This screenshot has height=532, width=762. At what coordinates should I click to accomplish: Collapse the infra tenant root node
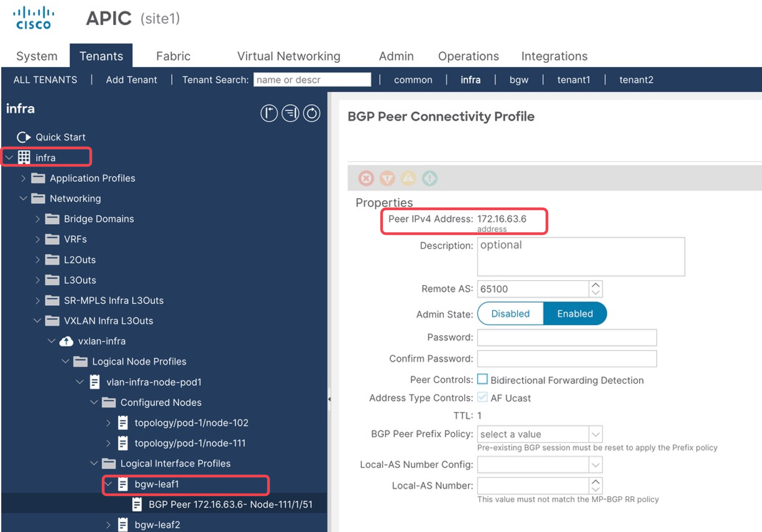coord(9,158)
